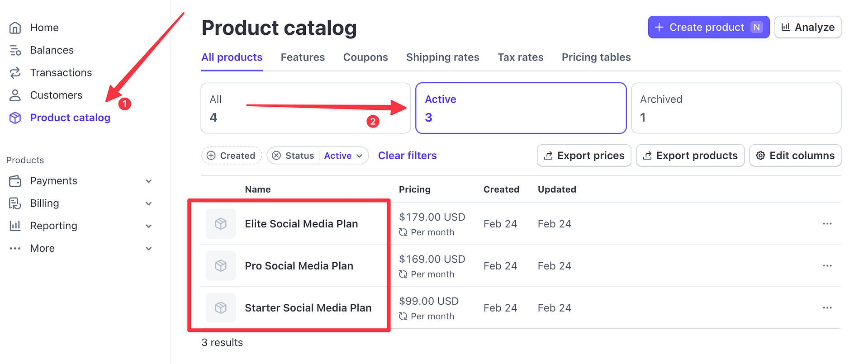
Task: Expand the More section chevron
Action: 149,248
